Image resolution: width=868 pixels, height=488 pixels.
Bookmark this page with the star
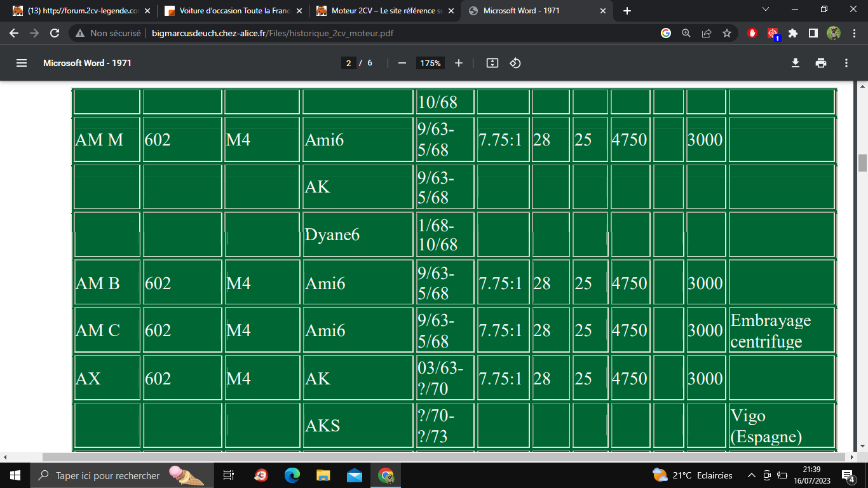(x=727, y=33)
